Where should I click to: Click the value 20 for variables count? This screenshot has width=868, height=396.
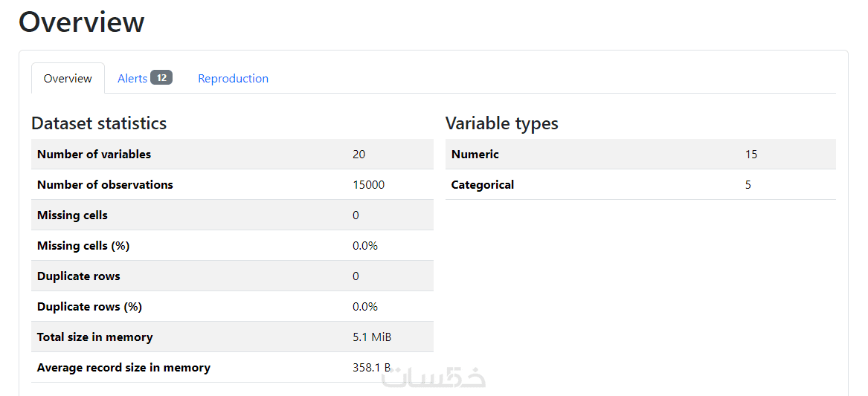359,155
